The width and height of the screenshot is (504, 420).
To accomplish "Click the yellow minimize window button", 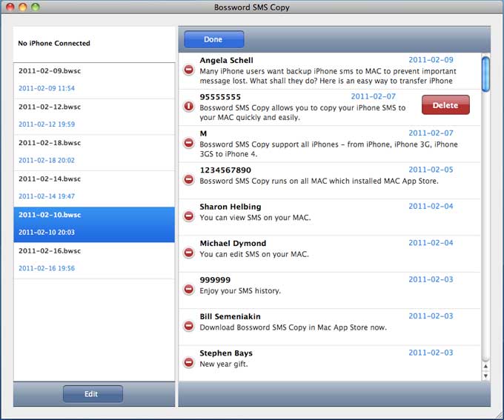I will click(x=23, y=7).
